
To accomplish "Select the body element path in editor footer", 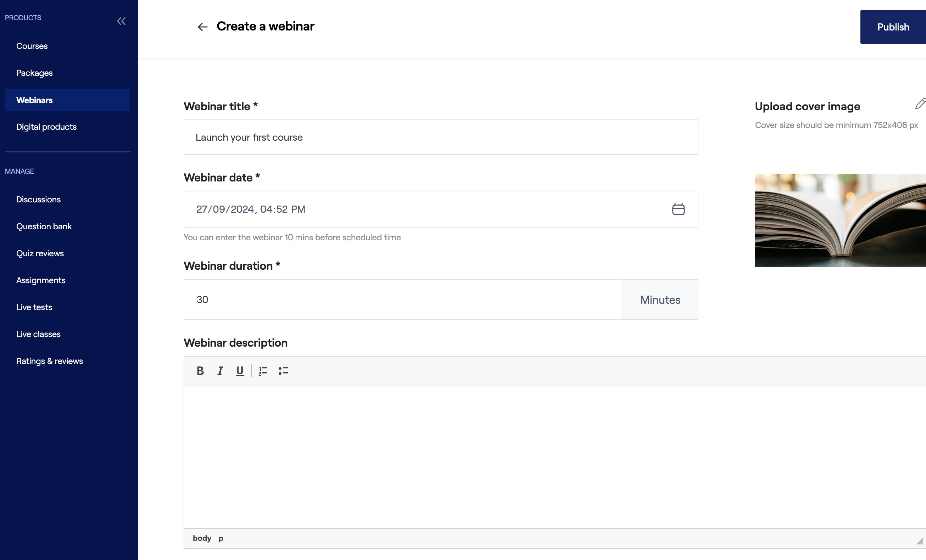I will (x=202, y=538).
